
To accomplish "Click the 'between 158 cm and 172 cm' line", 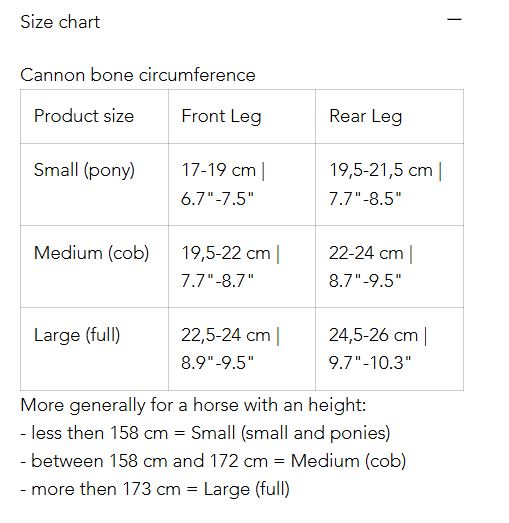I will pyautogui.click(x=213, y=461).
